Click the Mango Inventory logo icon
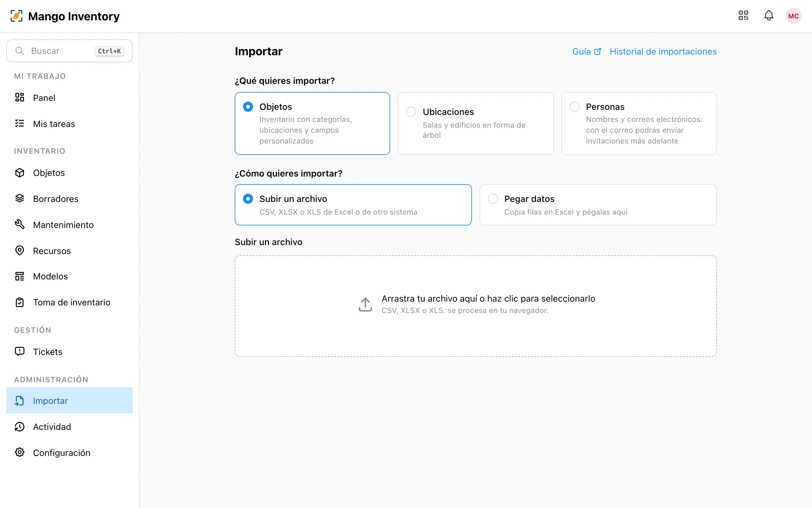Image resolution: width=812 pixels, height=508 pixels. click(16, 16)
